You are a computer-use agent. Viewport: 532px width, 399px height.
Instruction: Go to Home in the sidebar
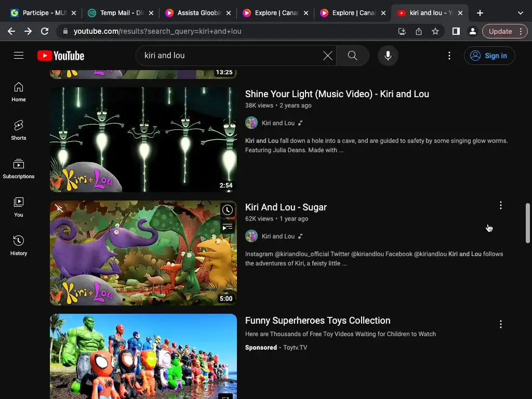point(19,92)
